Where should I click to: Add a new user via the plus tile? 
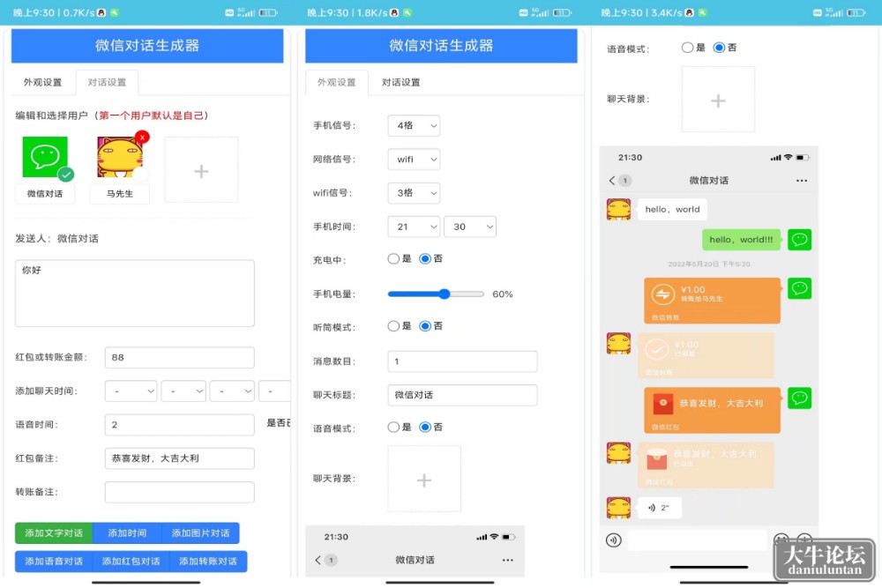pyautogui.click(x=201, y=170)
